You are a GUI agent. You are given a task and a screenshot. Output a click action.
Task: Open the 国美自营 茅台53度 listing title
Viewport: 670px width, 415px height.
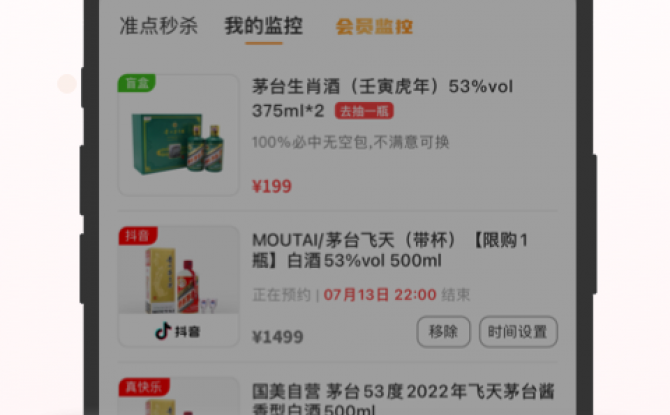click(403, 399)
